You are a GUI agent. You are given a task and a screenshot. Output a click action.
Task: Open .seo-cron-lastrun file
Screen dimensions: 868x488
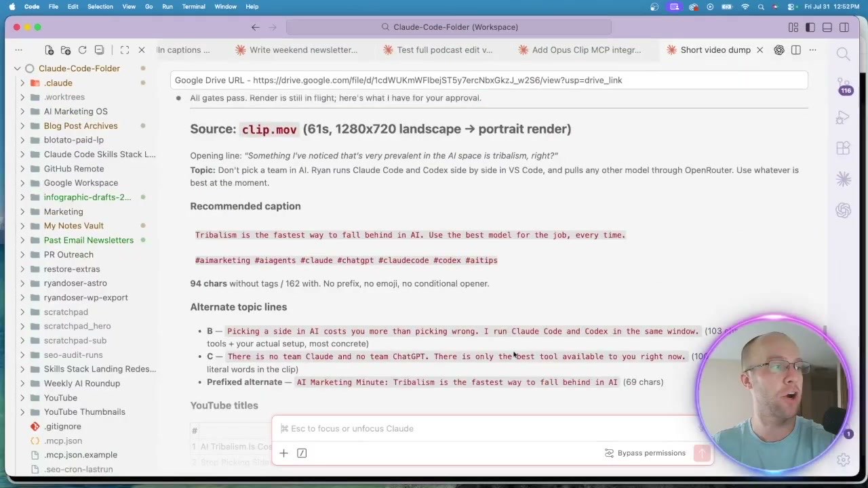click(78, 469)
